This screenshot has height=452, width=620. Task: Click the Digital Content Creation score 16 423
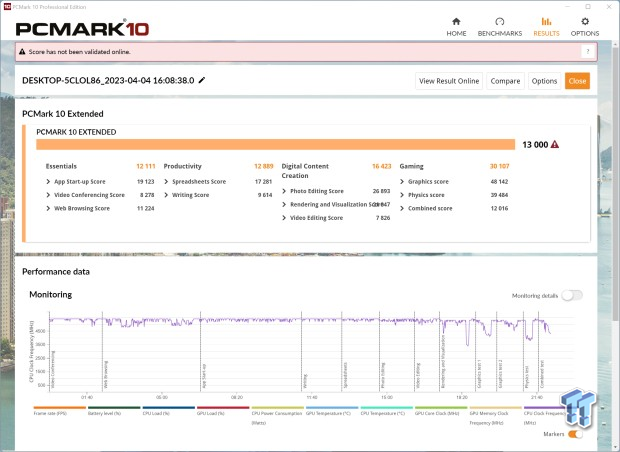pyautogui.click(x=382, y=166)
